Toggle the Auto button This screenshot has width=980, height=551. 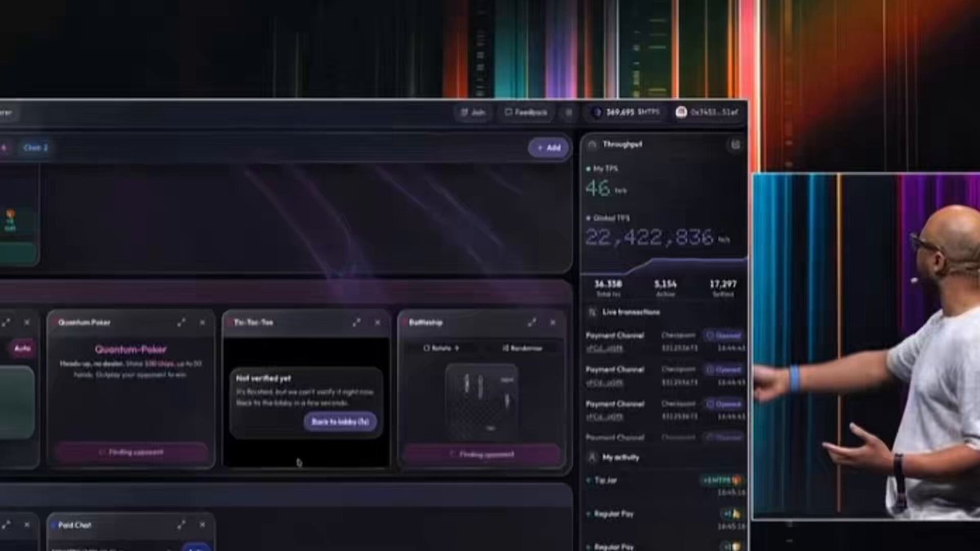[21, 349]
